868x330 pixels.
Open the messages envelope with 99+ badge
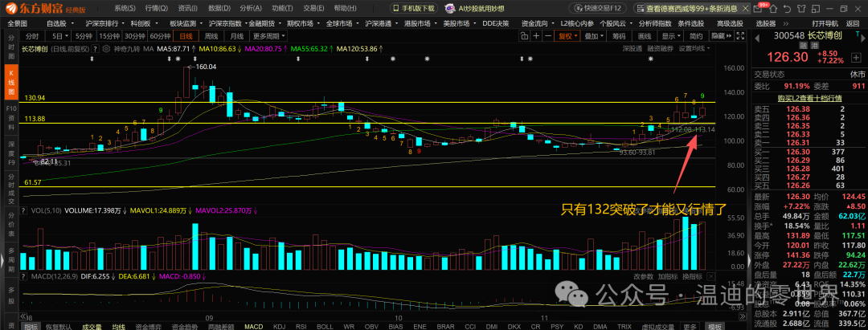click(x=759, y=9)
